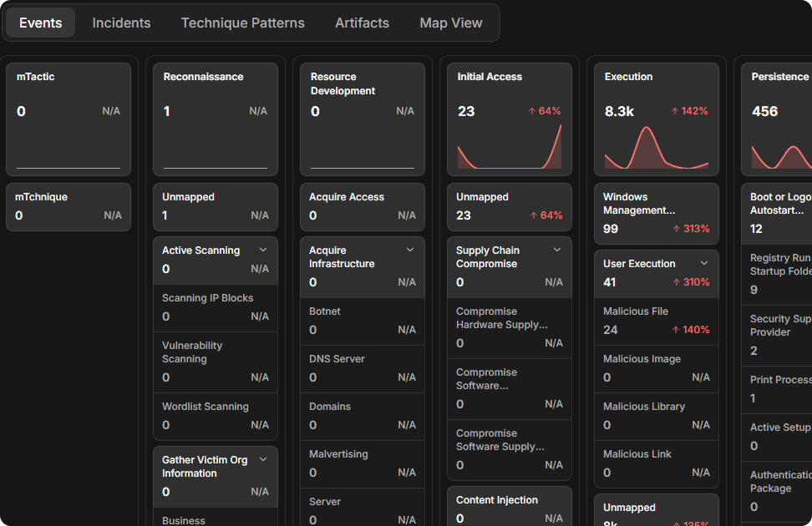This screenshot has width=812, height=526.
Task: Click the Vulnerability Scanning sub-technique
Action: pos(216,362)
